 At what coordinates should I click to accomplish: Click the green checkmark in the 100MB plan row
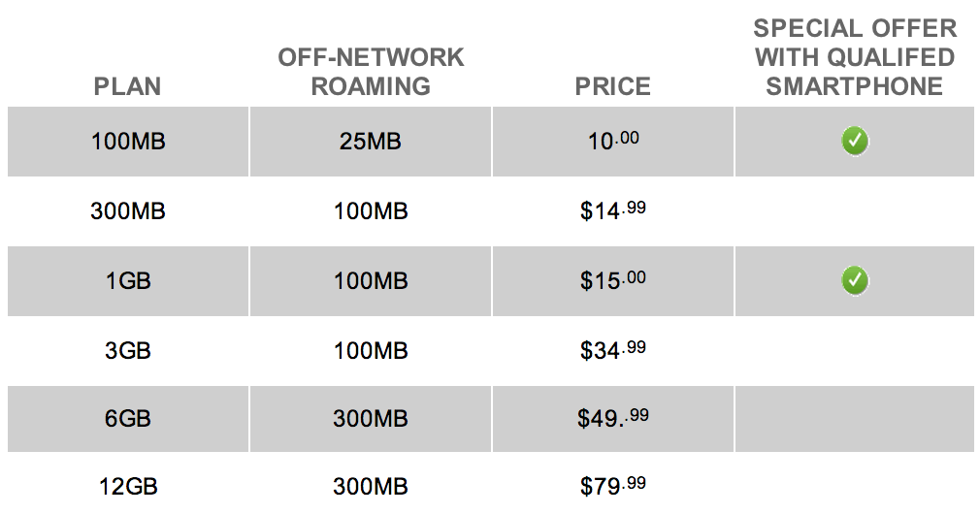(x=855, y=142)
